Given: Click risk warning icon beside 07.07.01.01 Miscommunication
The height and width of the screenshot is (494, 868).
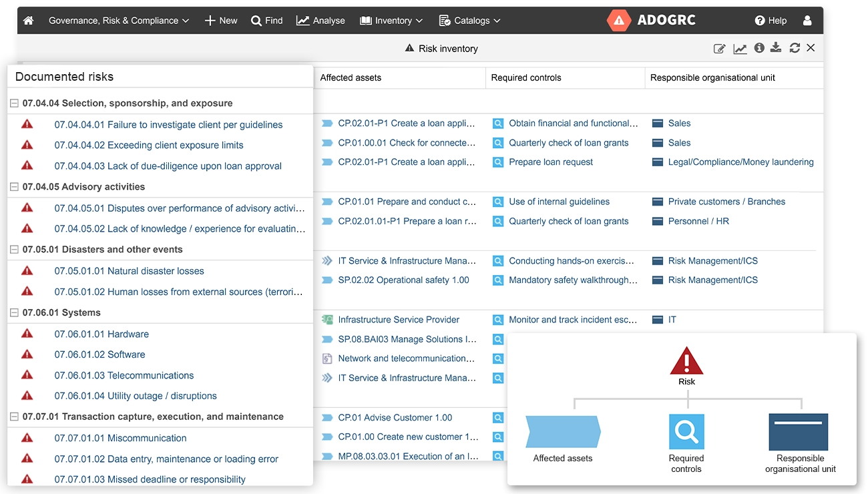Looking at the screenshot, I should click(x=27, y=437).
